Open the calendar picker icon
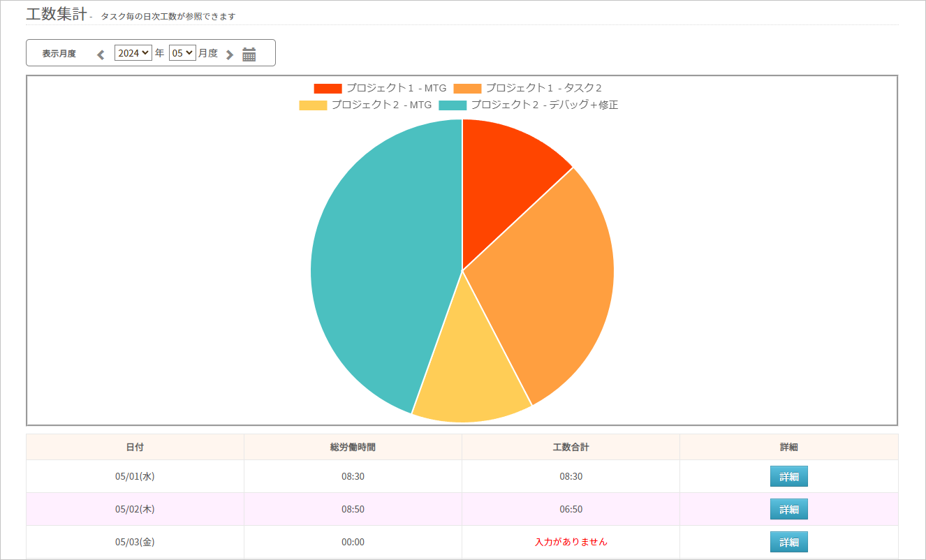 pyautogui.click(x=249, y=54)
